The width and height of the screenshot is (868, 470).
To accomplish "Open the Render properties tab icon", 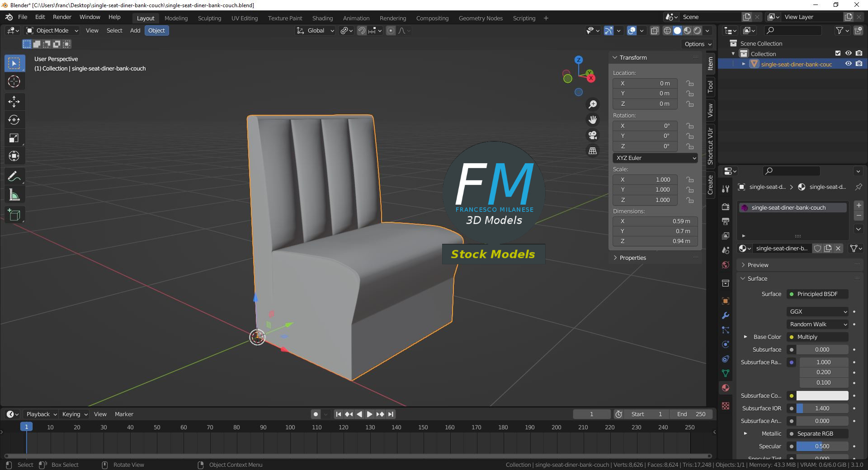I will [x=726, y=207].
